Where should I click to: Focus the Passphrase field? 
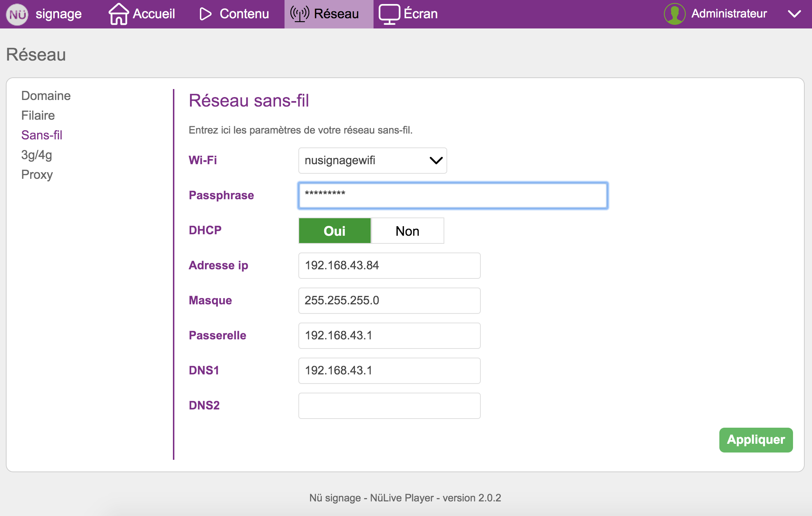pyautogui.click(x=453, y=196)
